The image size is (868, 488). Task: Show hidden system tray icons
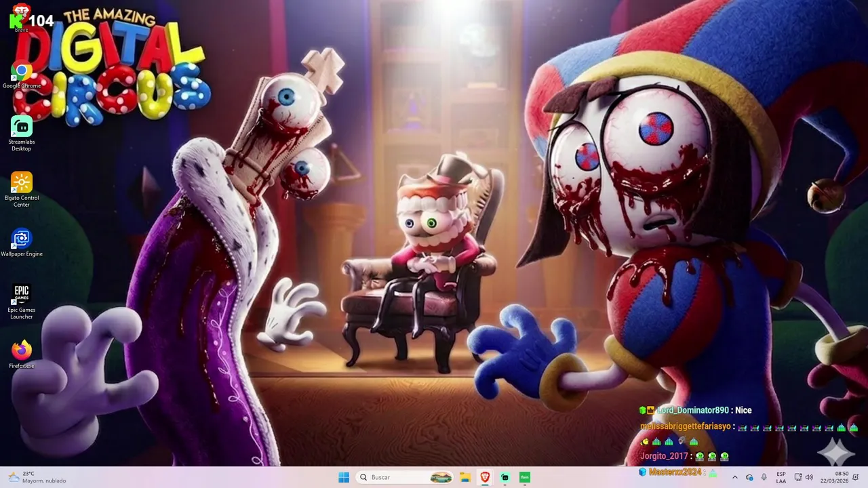click(734, 477)
